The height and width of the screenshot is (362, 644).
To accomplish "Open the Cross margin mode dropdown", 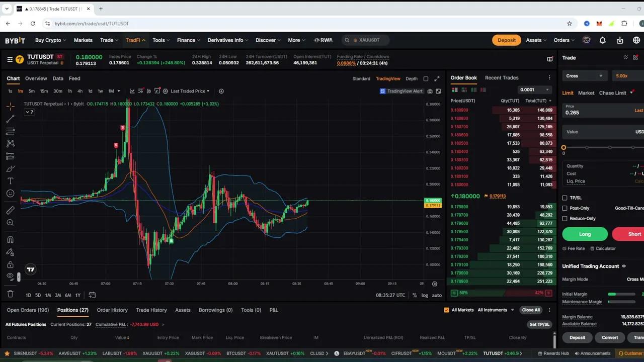I will click(584, 76).
